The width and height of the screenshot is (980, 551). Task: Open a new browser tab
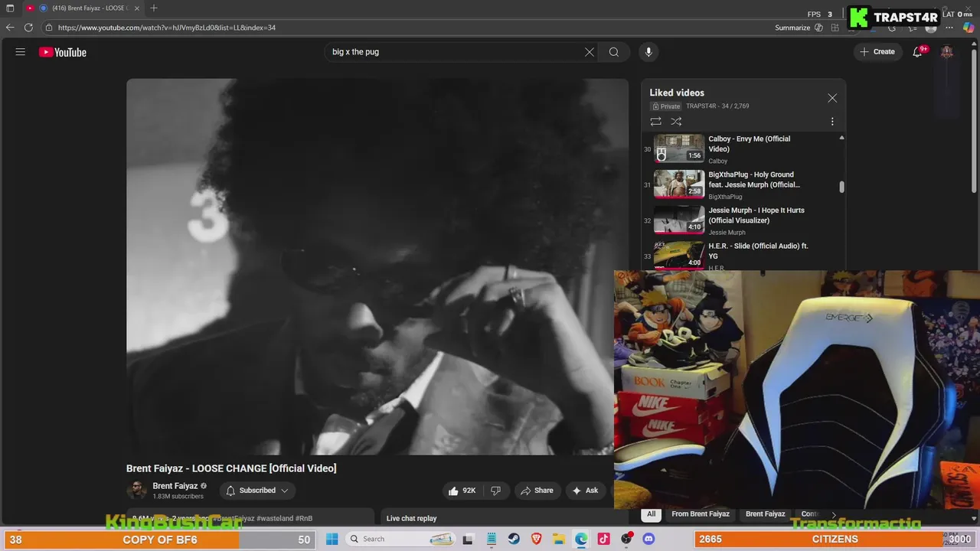pos(154,8)
